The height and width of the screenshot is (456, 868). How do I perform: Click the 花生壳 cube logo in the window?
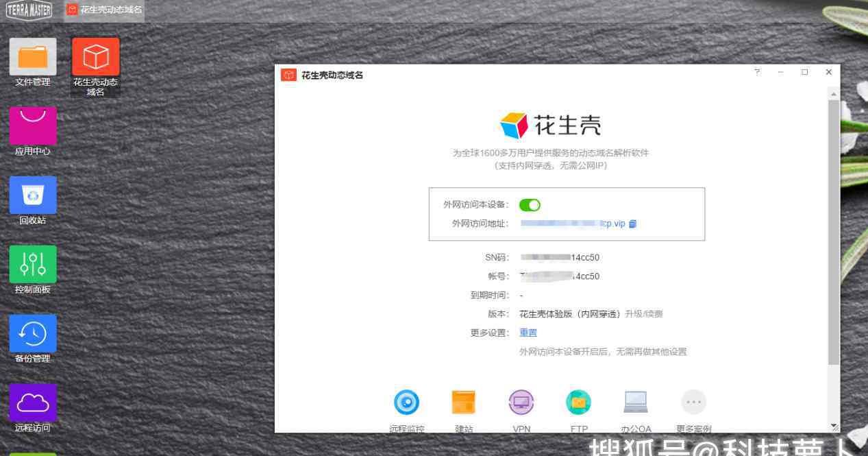(514, 125)
